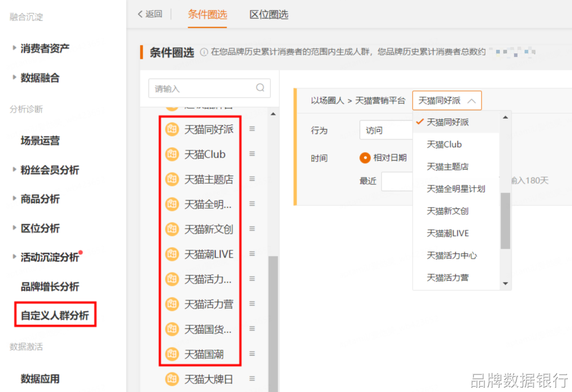The width and height of the screenshot is (572, 392).
Task: Click the drag handle on the 天猫新文创 row
Action: (x=252, y=229)
